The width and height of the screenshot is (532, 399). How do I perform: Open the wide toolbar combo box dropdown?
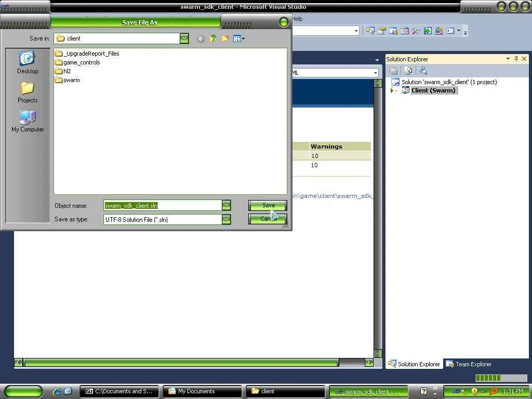[356, 31]
